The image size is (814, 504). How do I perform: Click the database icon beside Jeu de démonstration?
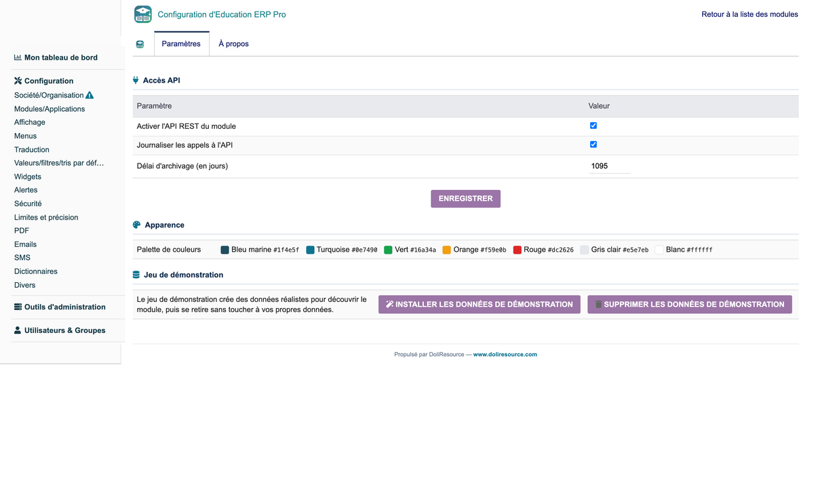click(136, 275)
